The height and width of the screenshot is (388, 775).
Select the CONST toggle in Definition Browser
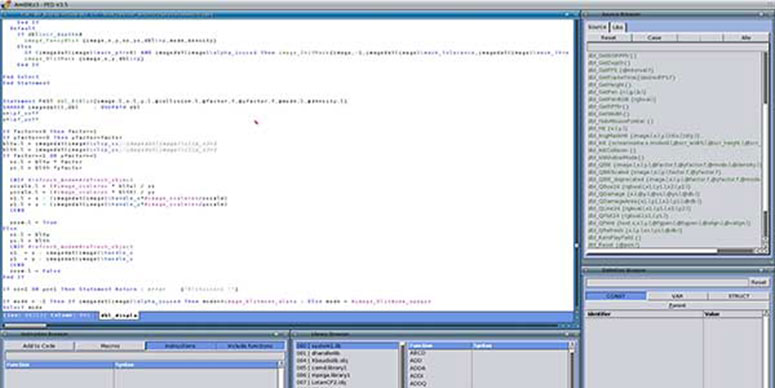[616, 296]
